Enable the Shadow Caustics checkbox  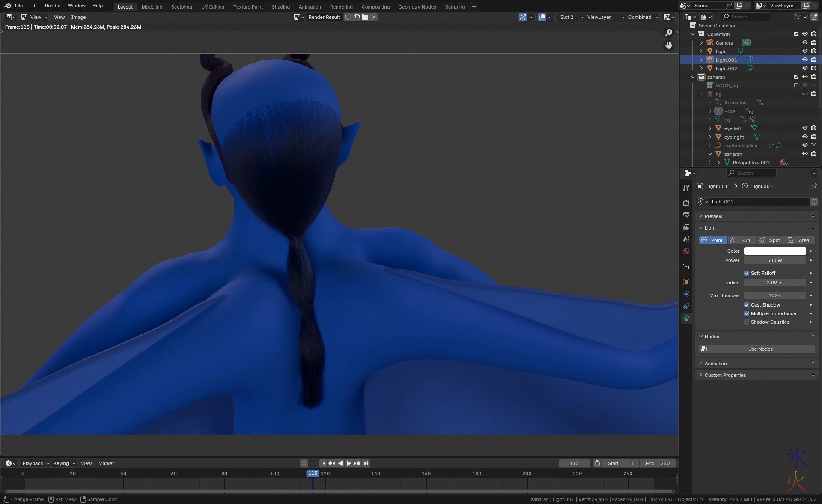tap(747, 322)
